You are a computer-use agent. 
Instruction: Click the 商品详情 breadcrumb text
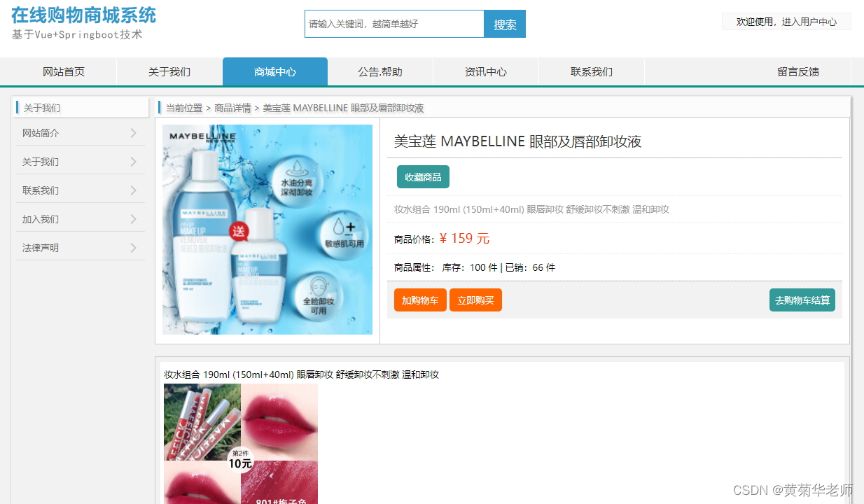point(232,108)
